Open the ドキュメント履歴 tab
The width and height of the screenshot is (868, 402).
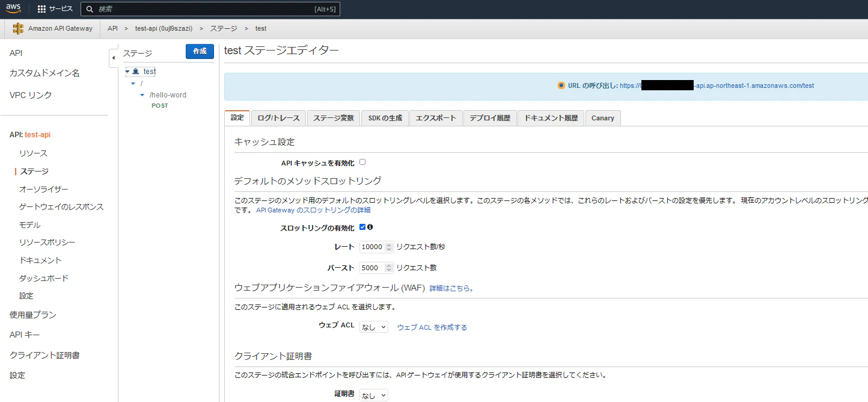(x=551, y=118)
